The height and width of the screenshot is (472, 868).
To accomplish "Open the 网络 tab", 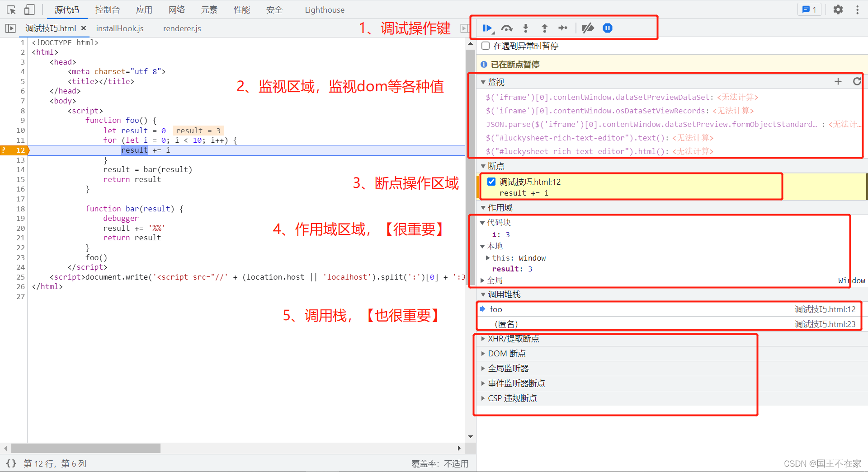I will [x=177, y=9].
